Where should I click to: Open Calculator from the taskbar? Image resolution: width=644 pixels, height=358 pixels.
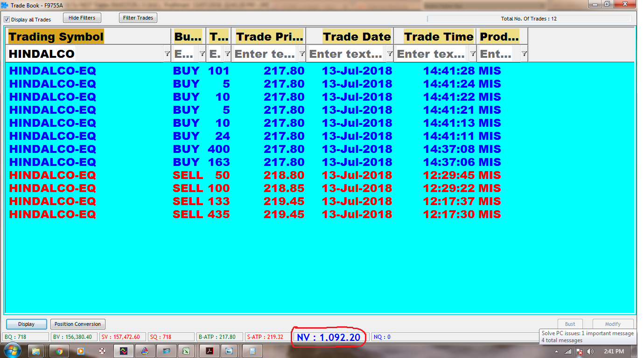[x=252, y=351]
